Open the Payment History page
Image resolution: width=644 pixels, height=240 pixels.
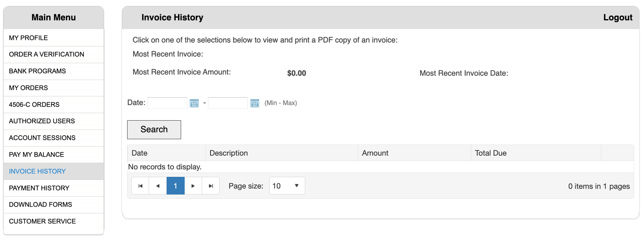point(39,188)
